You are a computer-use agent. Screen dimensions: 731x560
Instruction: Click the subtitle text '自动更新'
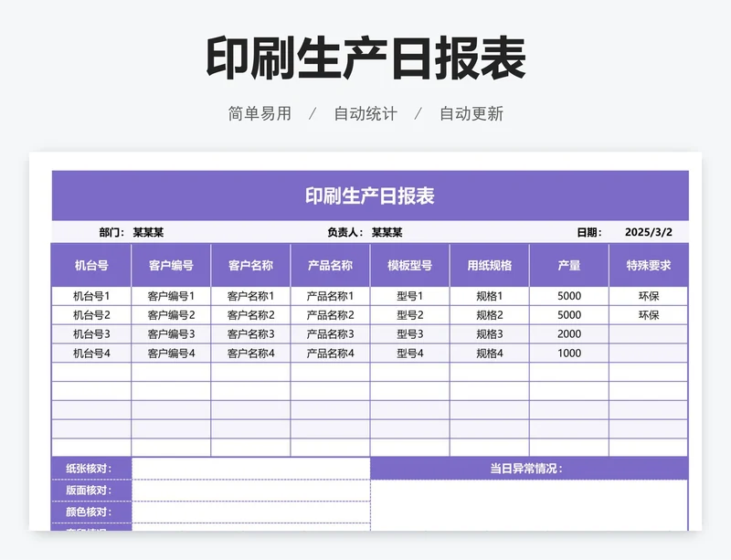click(x=471, y=113)
